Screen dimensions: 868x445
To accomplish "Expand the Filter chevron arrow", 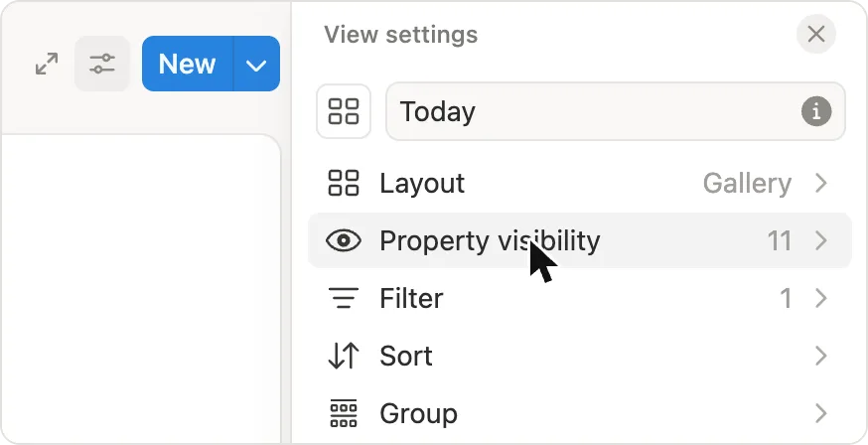I will coord(821,298).
